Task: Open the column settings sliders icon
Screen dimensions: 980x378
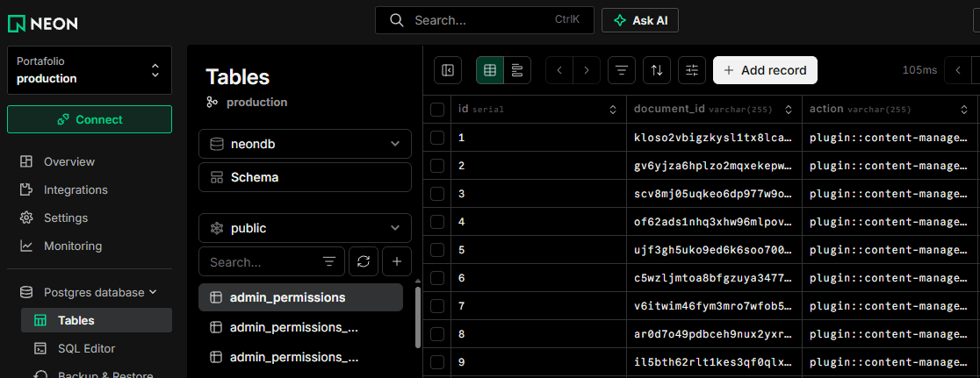Action: tap(692, 70)
